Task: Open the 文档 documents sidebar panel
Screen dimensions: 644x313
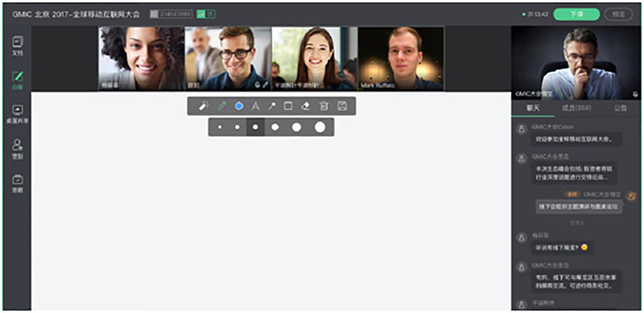Action: [x=18, y=46]
